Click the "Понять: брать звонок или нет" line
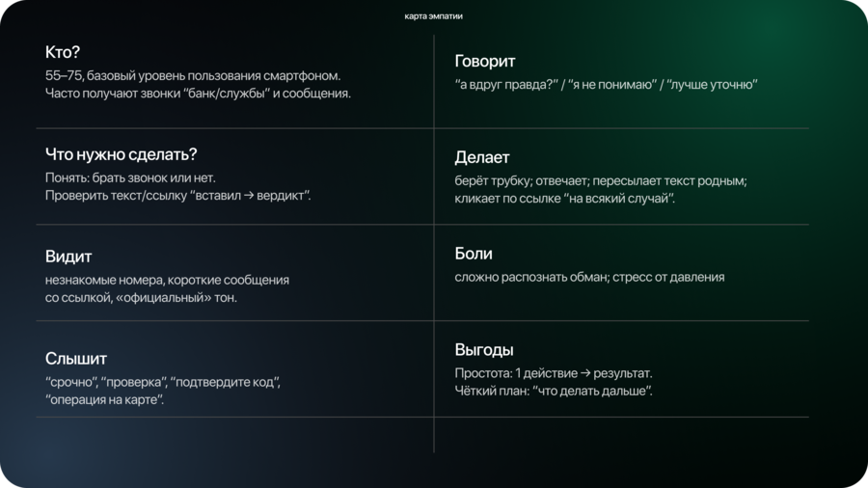Image resolution: width=868 pixels, height=488 pixels. (130, 177)
